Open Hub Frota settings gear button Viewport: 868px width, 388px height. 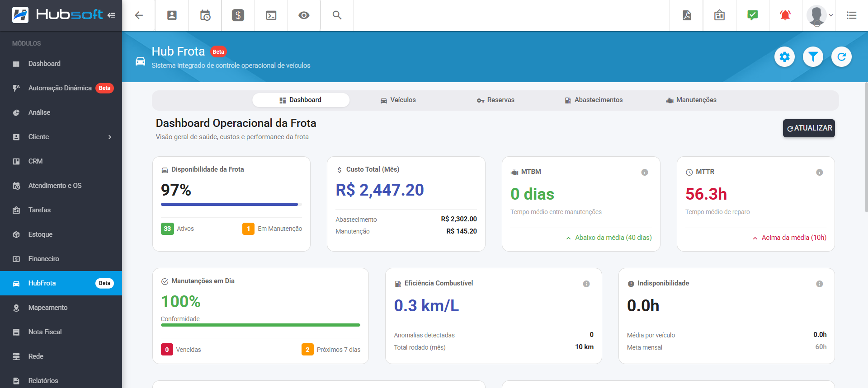click(785, 57)
